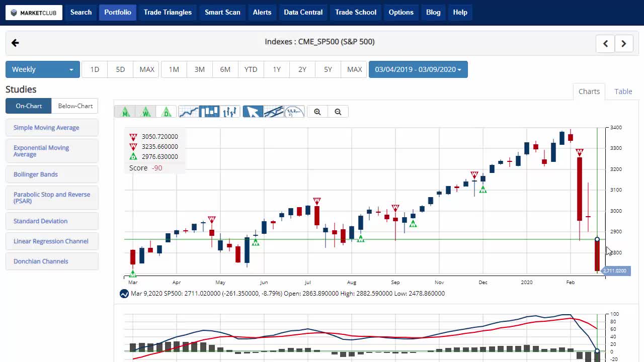This screenshot has height=362, width=644.
Task: Open Data Central menu
Action: (303, 13)
